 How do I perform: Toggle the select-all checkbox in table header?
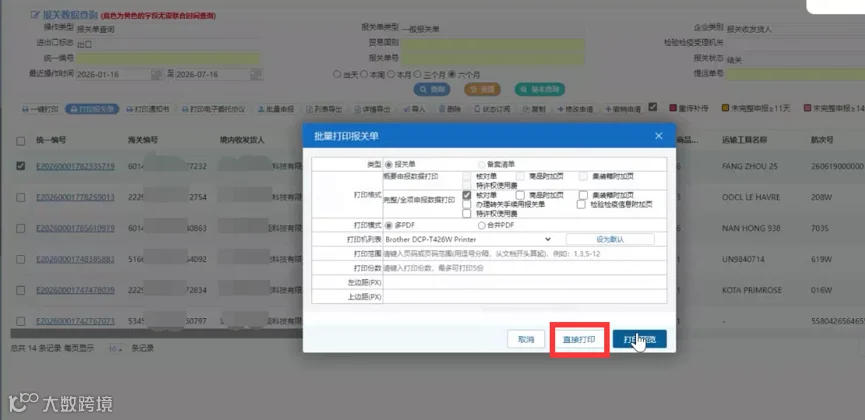(20, 141)
